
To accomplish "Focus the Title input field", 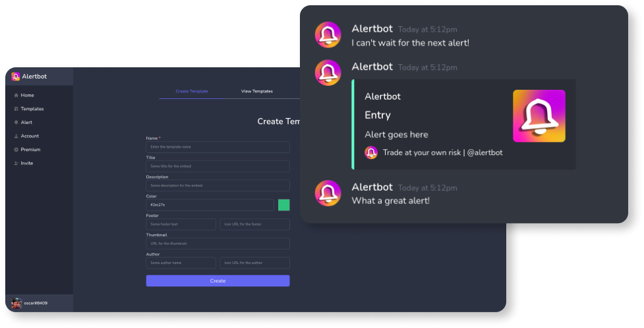I will [x=218, y=166].
